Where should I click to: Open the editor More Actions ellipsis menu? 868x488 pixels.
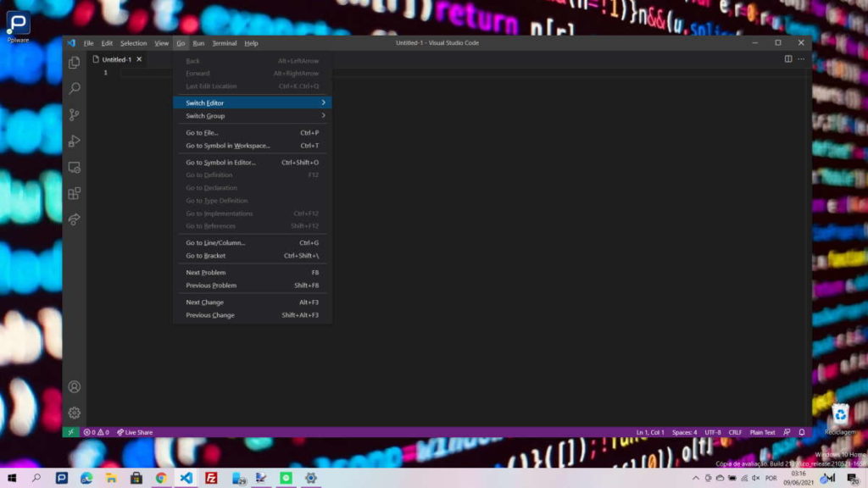tap(801, 58)
